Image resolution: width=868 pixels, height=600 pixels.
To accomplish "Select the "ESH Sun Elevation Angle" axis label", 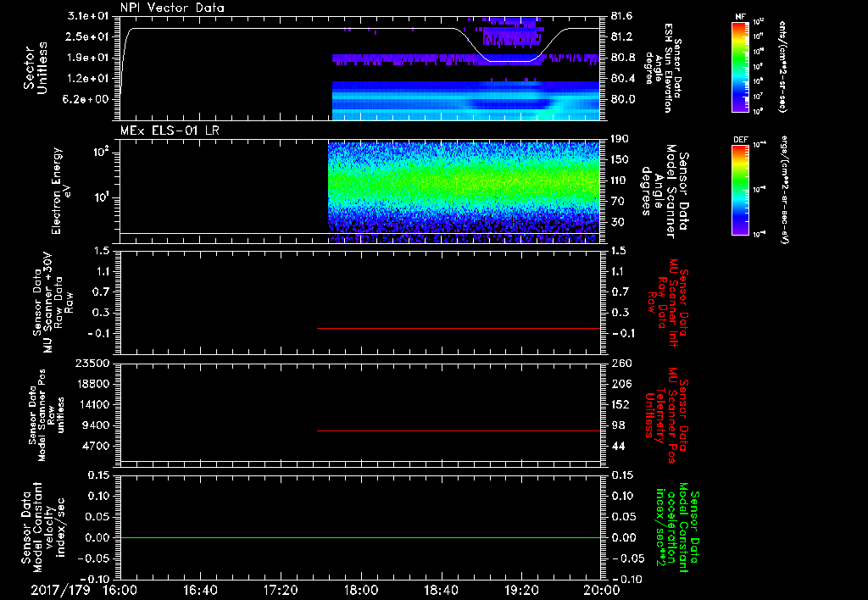I will click(x=665, y=68).
